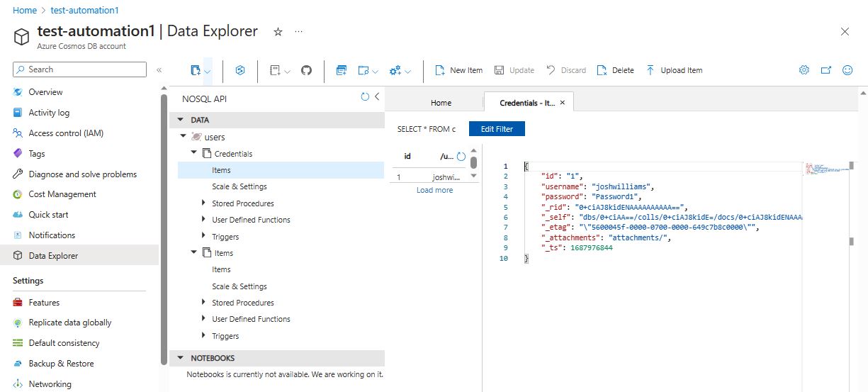The image size is (868, 392).
Task: Click the New Container toolbar icon
Action: [196, 70]
